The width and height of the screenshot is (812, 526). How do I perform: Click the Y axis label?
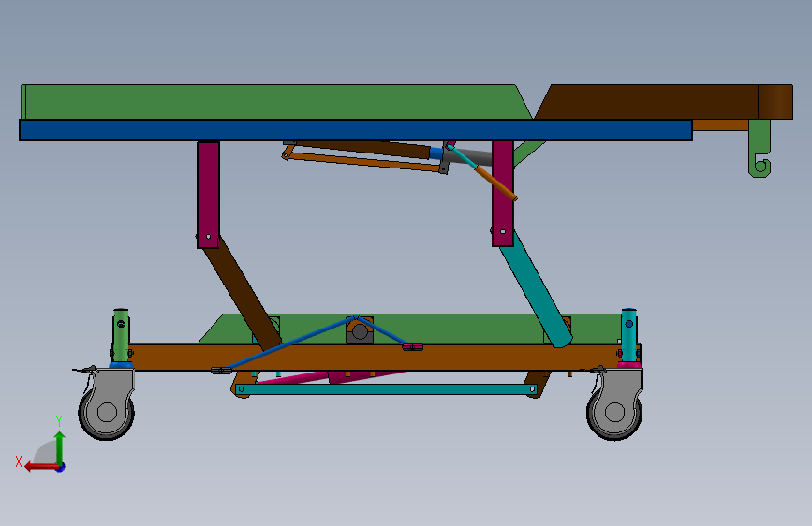pos(59,421)
